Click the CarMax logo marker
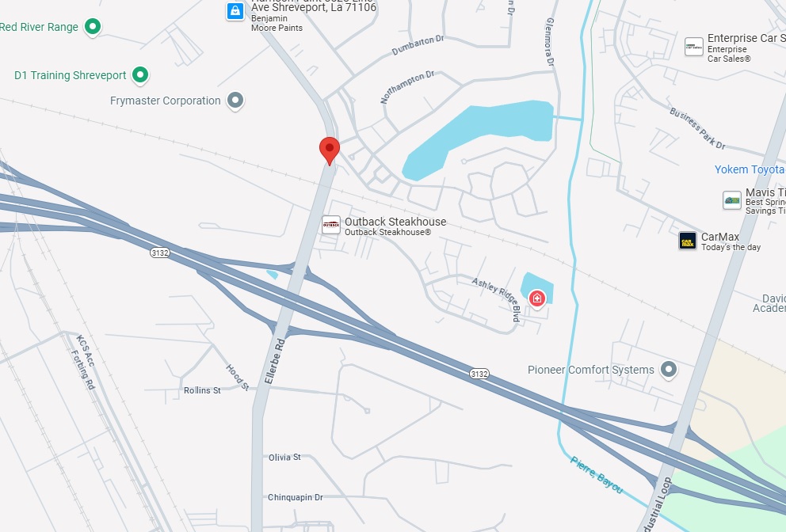The image size is (786, 532). 687,241
